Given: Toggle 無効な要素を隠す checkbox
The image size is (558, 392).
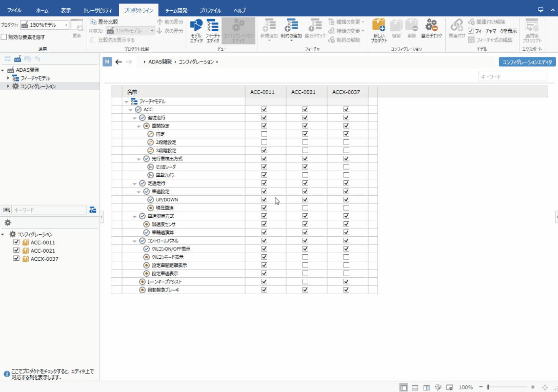Looking at the screenshot, I should pos(4,37).
